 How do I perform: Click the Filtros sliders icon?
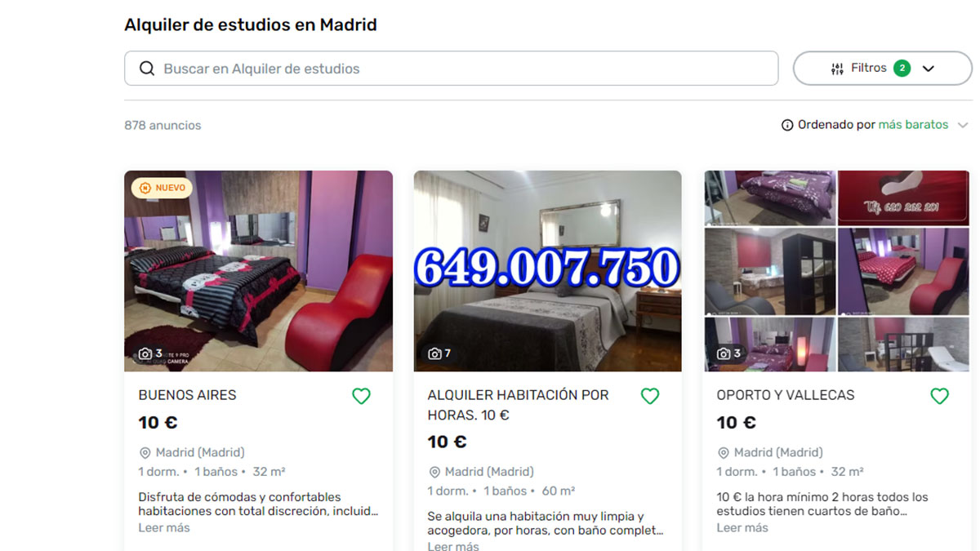837,69
